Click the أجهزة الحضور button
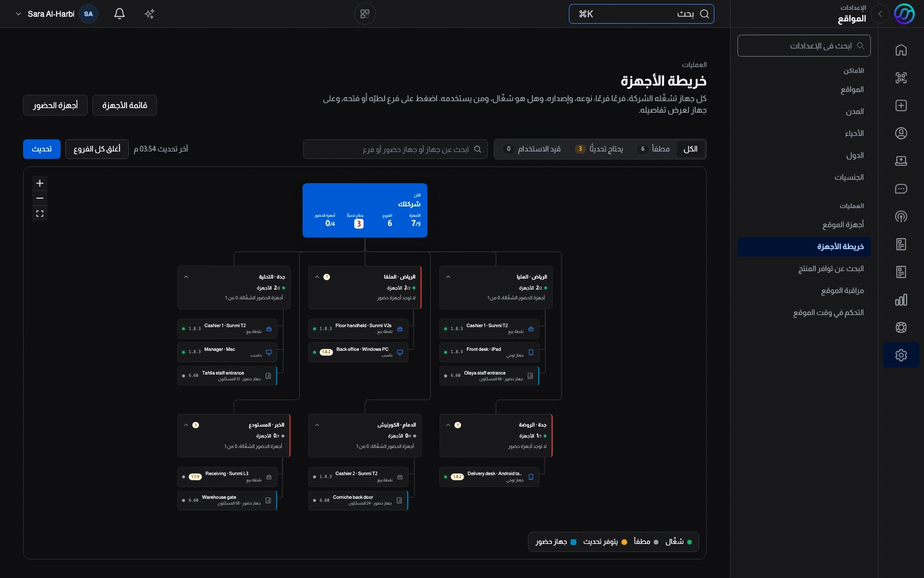924x578 pixels. 55,105
